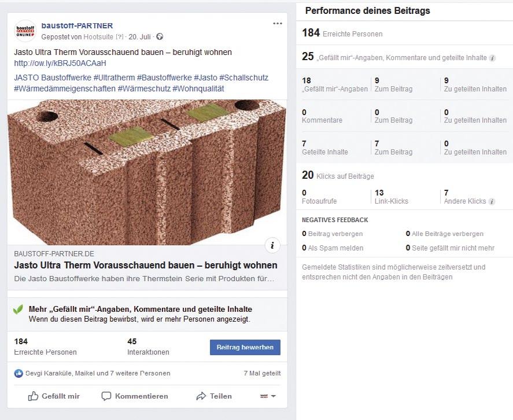The width and height of the screenshot is (513, 420).
Task: Click the Gefällt mir like button
Action: pyautogui.click(x=54, y=396)
